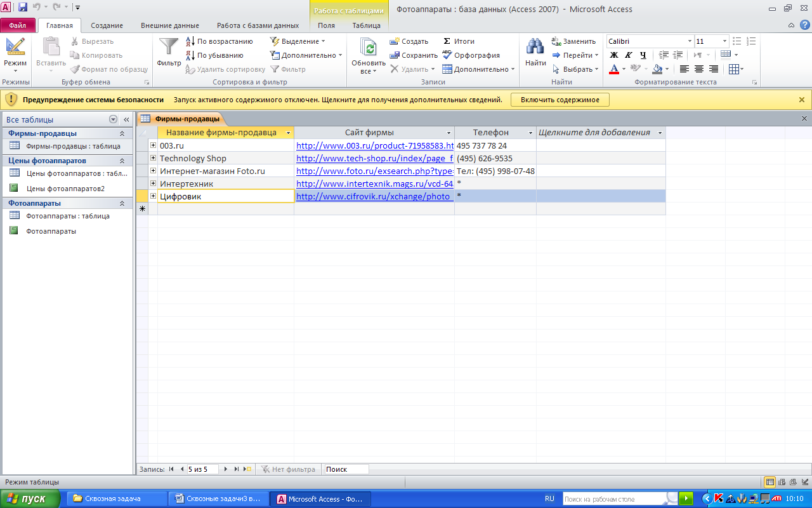Open Дополнительно filter options dropdown

click(x=306, y=55)
